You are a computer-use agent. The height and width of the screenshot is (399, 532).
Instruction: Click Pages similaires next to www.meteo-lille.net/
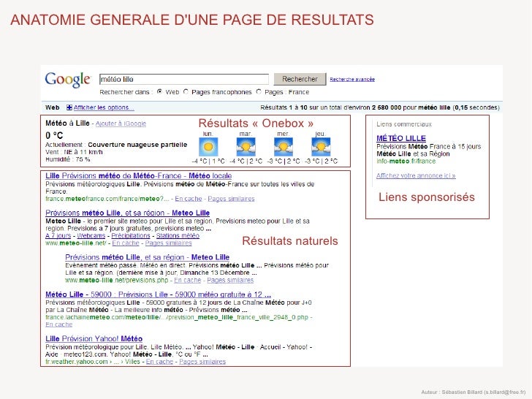(168, 243)
